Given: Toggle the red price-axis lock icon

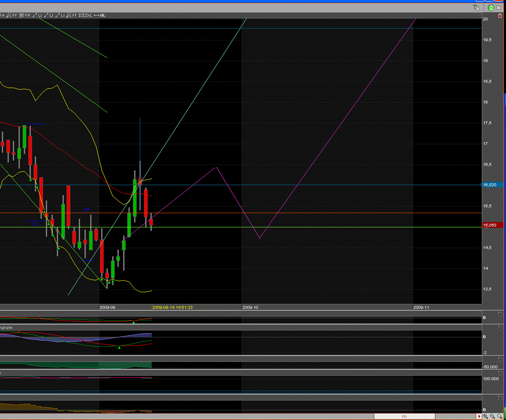Looking at the screenshot, I should pyautogui.click(x=500, y=16).
